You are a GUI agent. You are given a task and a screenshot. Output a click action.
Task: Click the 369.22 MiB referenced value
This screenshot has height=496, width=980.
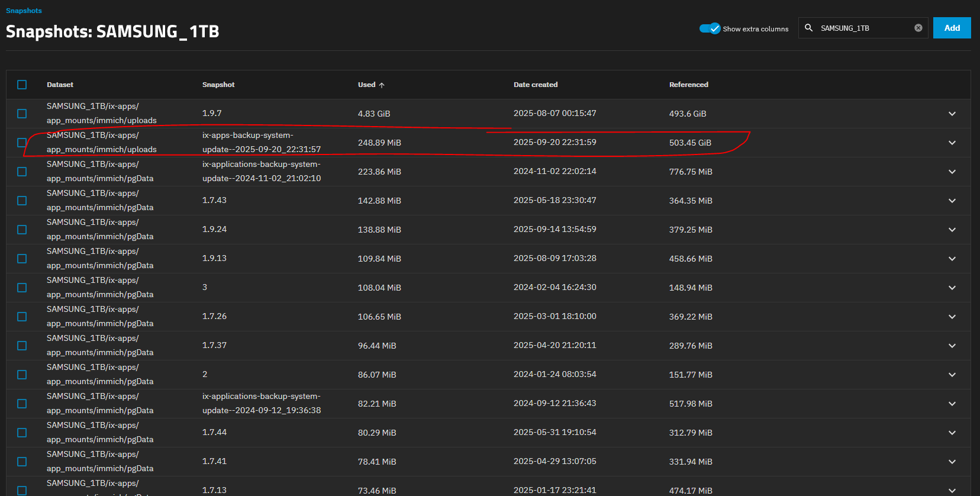(x=691, y=317)
